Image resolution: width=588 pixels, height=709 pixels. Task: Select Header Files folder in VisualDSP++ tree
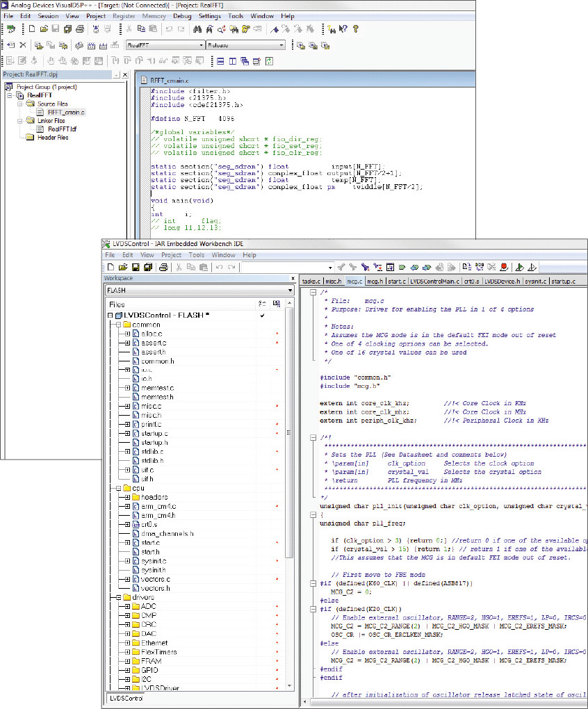(53, 138)
